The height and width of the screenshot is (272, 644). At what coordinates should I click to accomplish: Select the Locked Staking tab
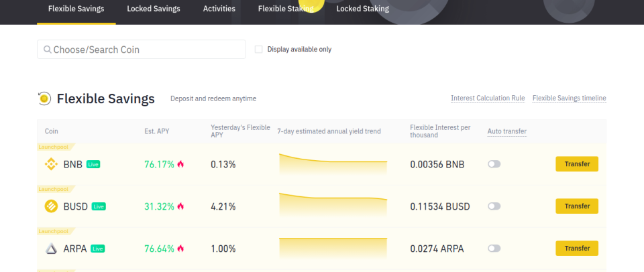tap(363, 9)
